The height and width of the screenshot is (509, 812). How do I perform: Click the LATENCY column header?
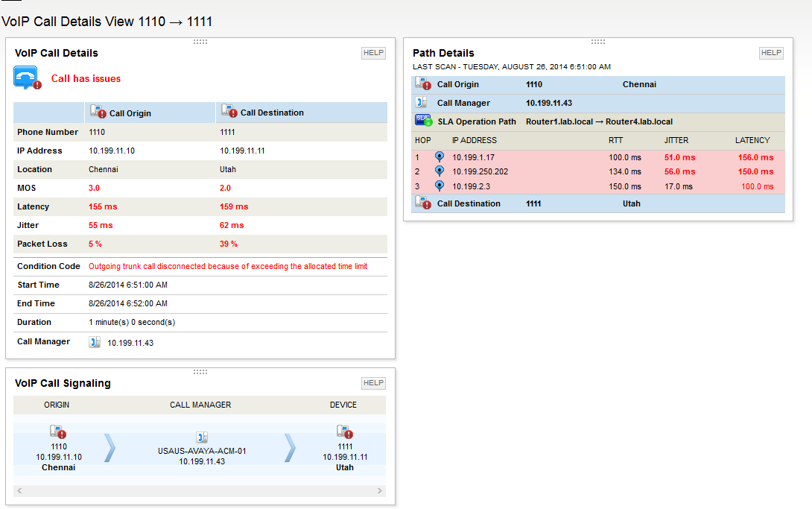click(752, 140)
